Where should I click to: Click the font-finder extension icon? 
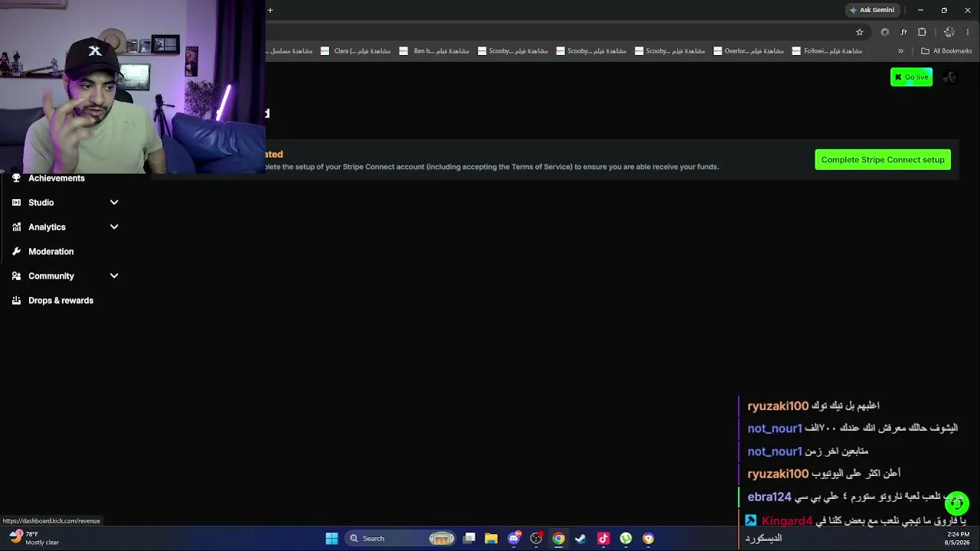903,32
